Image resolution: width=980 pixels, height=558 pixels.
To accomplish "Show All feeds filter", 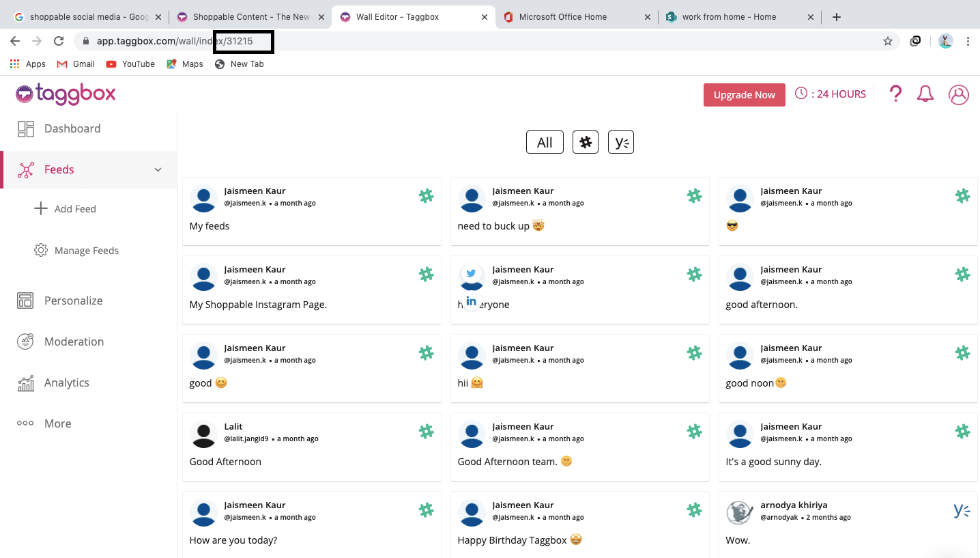I will pos(544,142).
